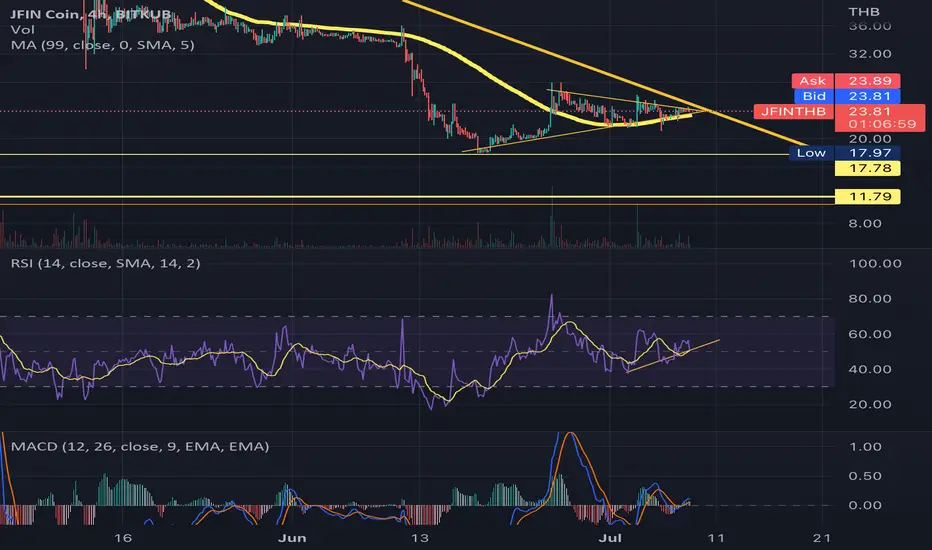Viewport: 932px width, 550px height.
Task: Click the RSI 60.00 axis value
Action: [870, 334]
